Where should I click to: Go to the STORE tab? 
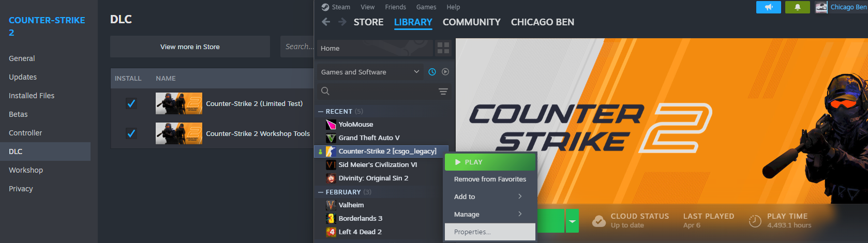tap(369, 22)
